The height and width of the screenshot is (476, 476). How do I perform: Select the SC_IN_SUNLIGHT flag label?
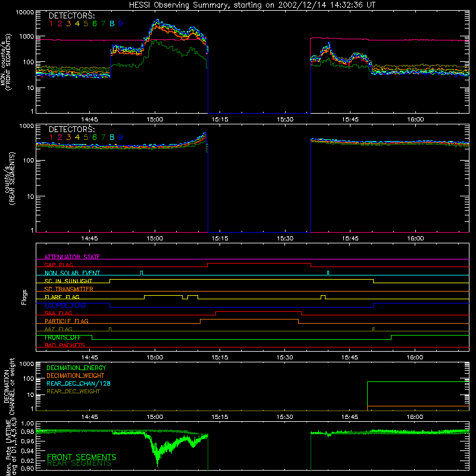pyautogui.click(x=68, y=281)
